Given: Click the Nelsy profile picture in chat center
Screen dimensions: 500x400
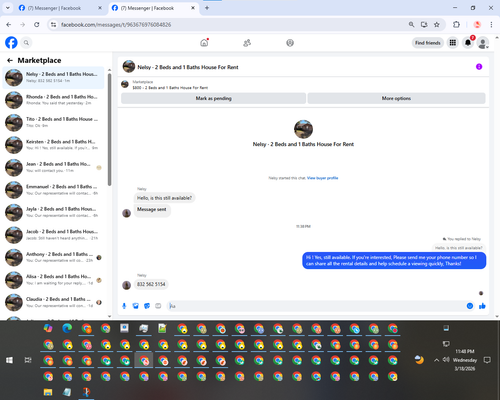Looking at the screenshot, I should click(303, 129).
